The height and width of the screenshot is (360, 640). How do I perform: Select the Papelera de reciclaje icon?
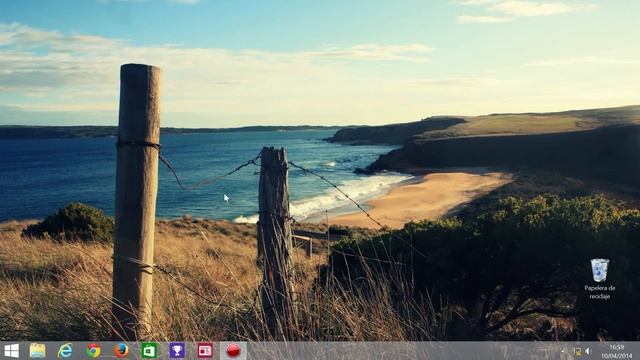[600, 279]
